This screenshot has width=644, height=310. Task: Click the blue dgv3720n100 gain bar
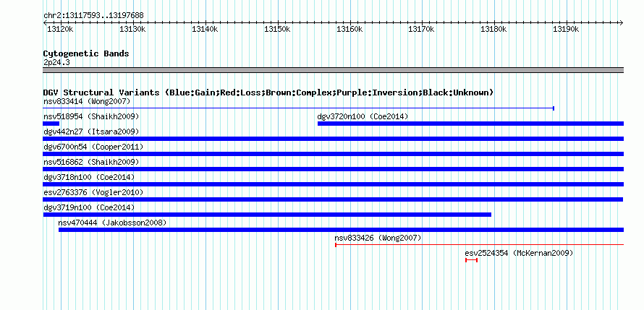[x=470, y=124]
